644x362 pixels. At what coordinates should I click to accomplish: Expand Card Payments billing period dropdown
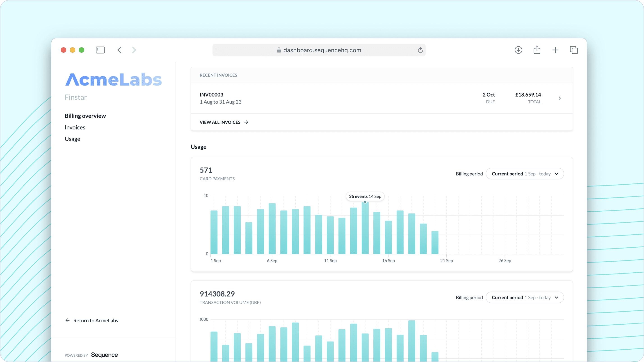(x=525, y=174)
